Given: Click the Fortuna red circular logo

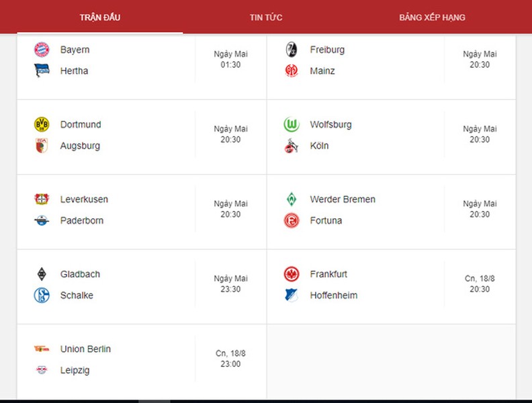Looking at the screenshot, I should pyautogui.click(x=292, y=220).
